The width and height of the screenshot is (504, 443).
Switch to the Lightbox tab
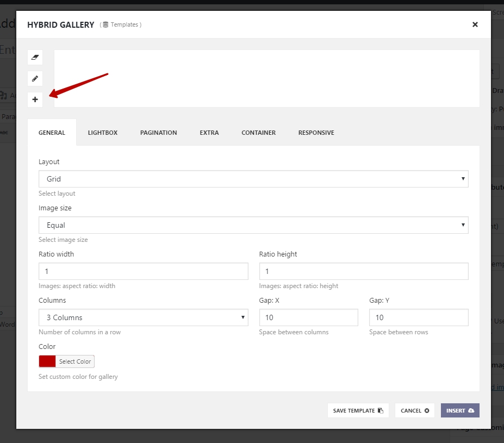tap(103, 133)
